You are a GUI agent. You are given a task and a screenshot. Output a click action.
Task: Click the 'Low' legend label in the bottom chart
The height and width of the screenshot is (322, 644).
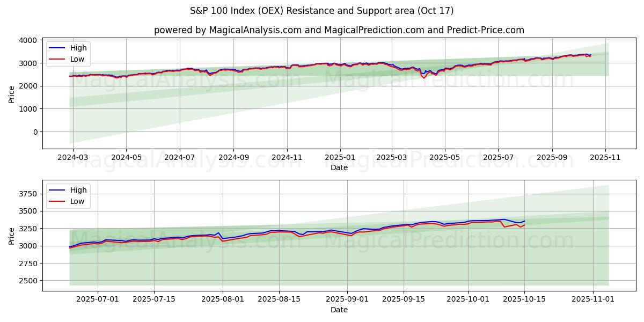(77, 201)
